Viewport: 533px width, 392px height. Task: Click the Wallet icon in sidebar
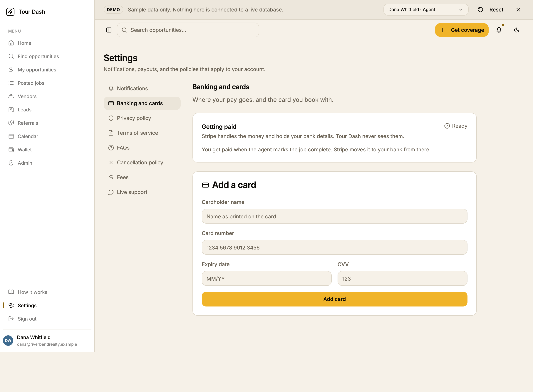[x=11, y=150]
